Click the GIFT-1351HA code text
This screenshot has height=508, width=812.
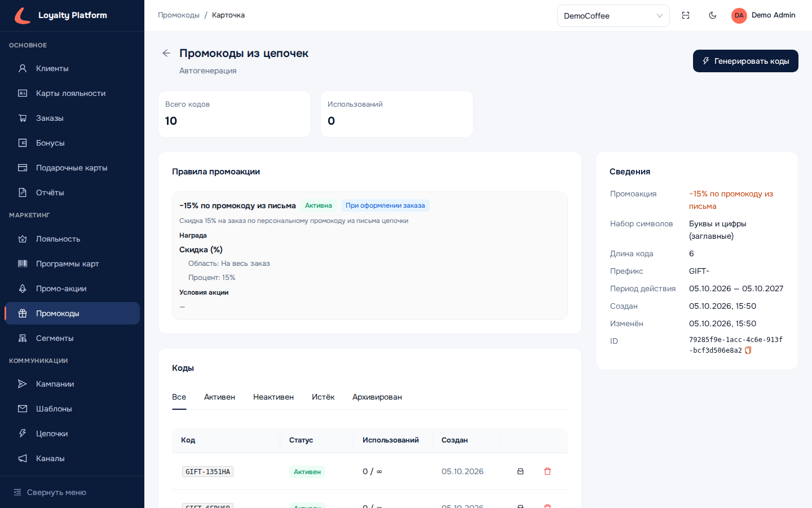208,472
